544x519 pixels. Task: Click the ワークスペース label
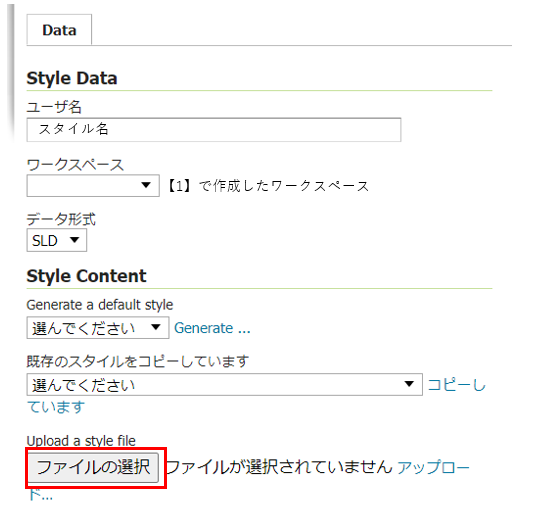pos(75,164)
